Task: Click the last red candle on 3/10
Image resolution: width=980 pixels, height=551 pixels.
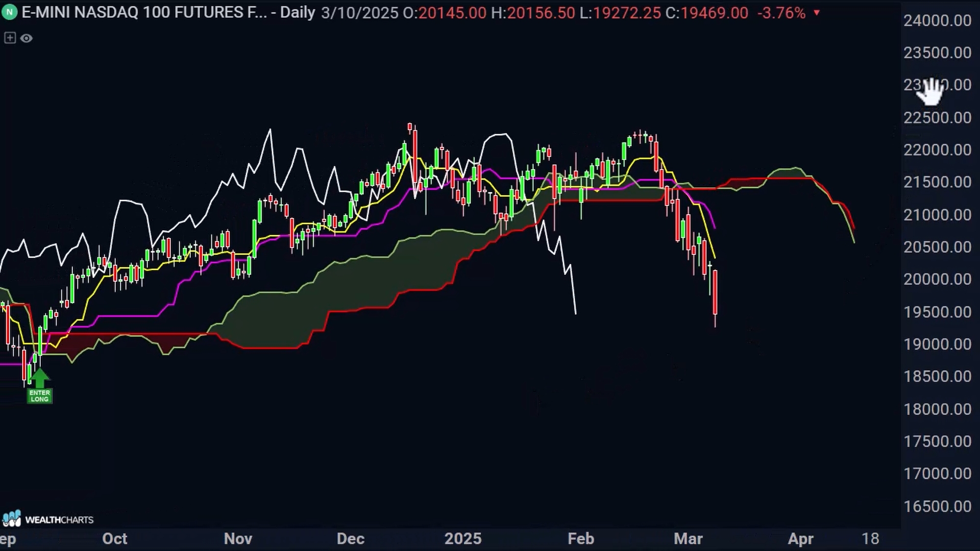Action: (x=716, y=293)
